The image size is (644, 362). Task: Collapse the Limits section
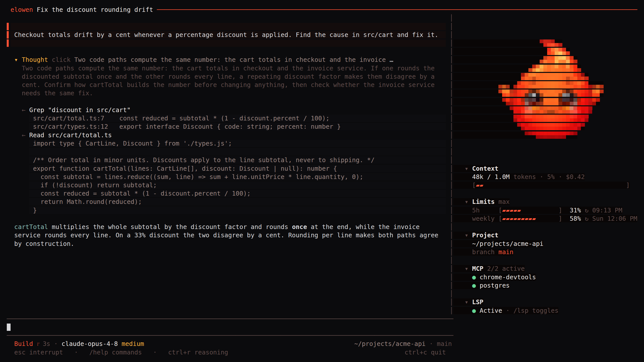click(x=466, y=202)
